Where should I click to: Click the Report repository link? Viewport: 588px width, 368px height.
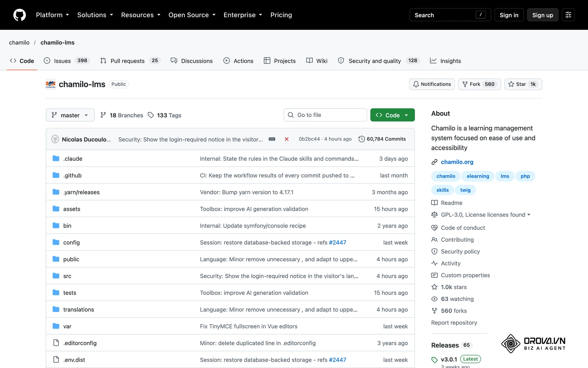click(454, 323)
